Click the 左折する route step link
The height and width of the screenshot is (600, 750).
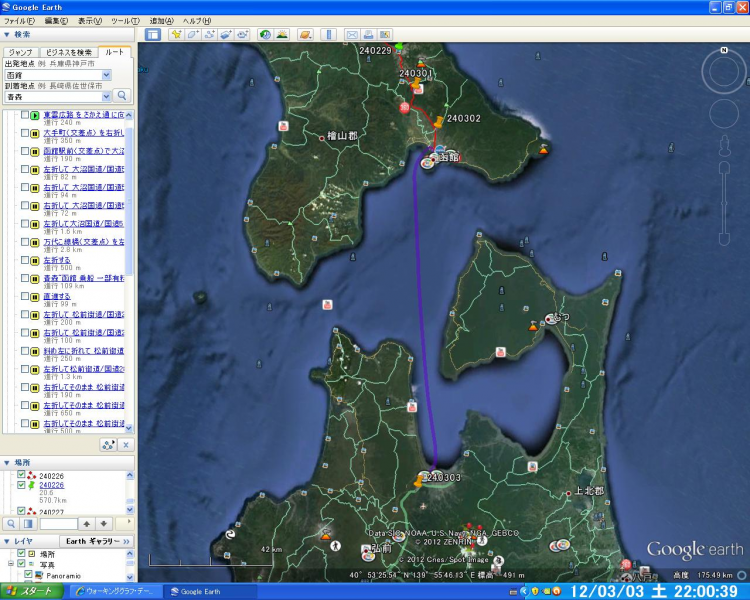[57, 260]
